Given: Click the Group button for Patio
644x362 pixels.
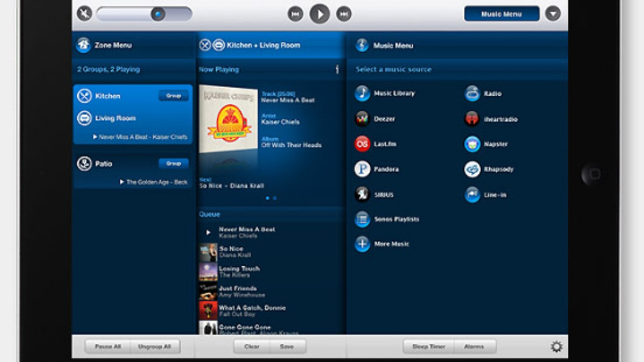Looking at the screenshot, I should pos(173,164).
